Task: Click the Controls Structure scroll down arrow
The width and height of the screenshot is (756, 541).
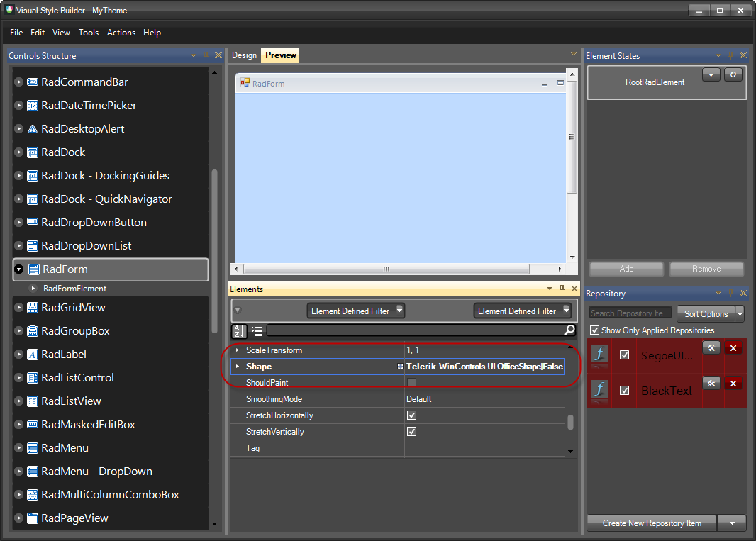Action: [x=215, y=524]
